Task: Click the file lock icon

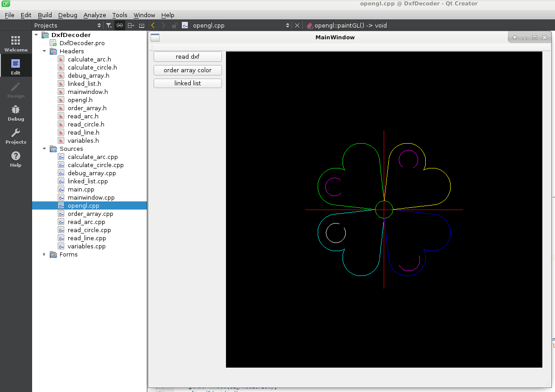Action: point(174,26)
